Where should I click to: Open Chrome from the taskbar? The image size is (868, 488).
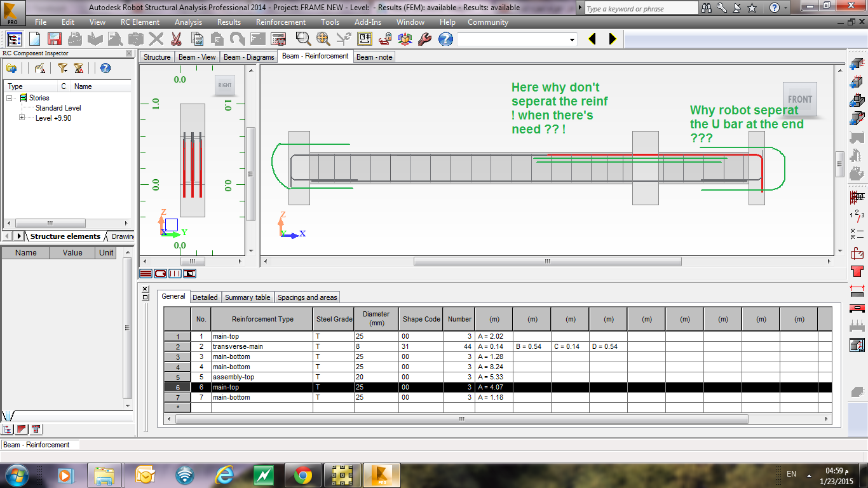click(303, 475)
